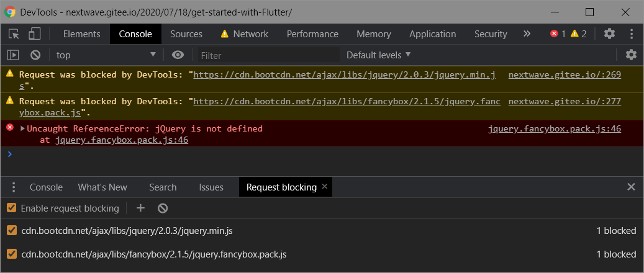Screen dimensions: 644x273
Task: Select the cdn.bootcdn.net jquery.fancybox.pack.js pattern text
Action: pyautogui.click(x=153, y=254)
